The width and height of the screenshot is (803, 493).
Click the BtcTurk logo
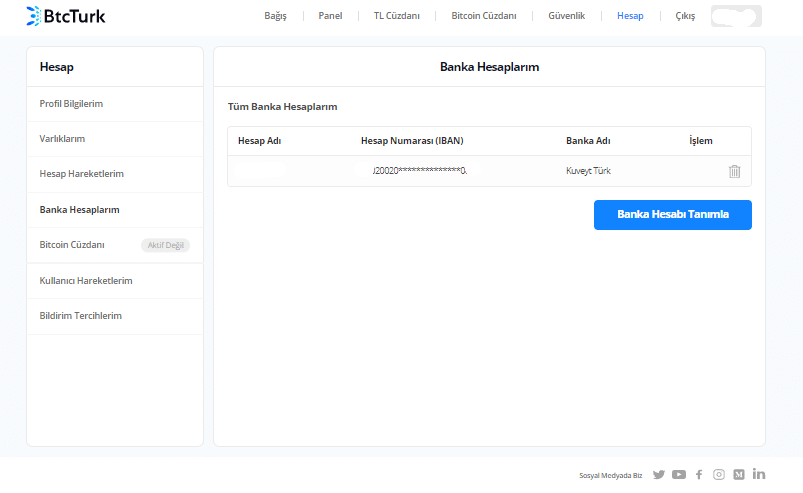point(66,16)
